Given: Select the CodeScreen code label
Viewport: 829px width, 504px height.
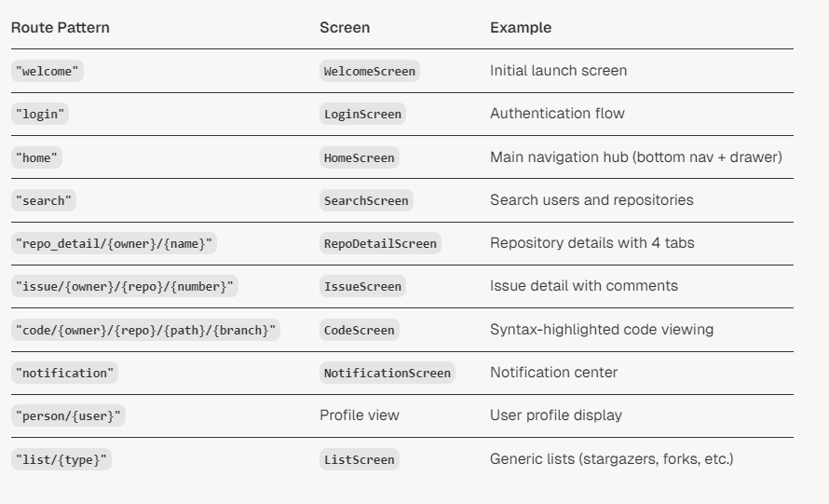Looking at the screenshot, I should point(359,330).
